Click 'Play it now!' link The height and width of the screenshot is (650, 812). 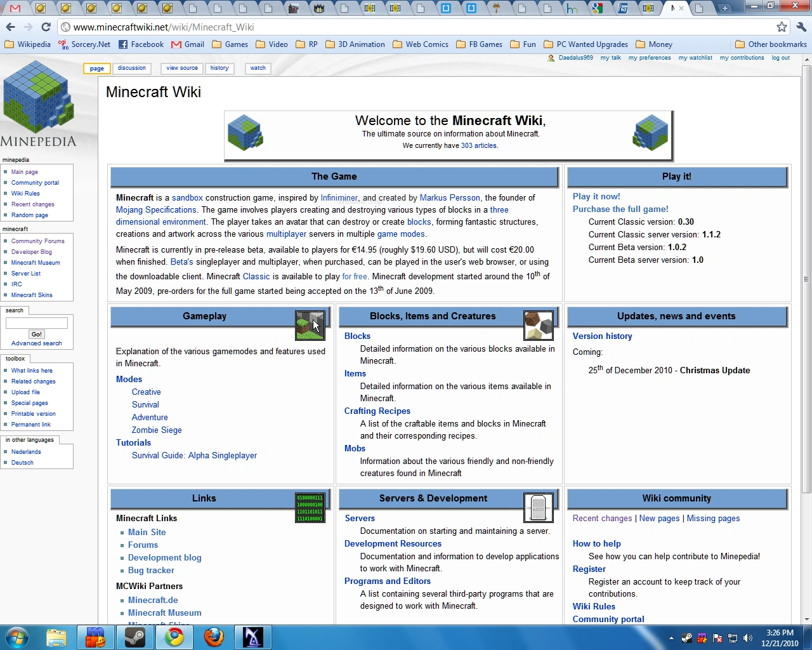(x=596, y=197)
